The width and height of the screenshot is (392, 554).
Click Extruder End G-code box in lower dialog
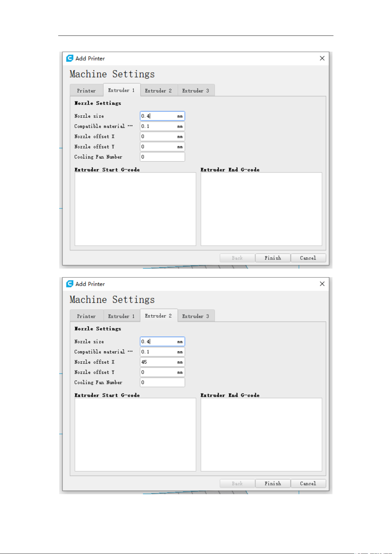261,435
